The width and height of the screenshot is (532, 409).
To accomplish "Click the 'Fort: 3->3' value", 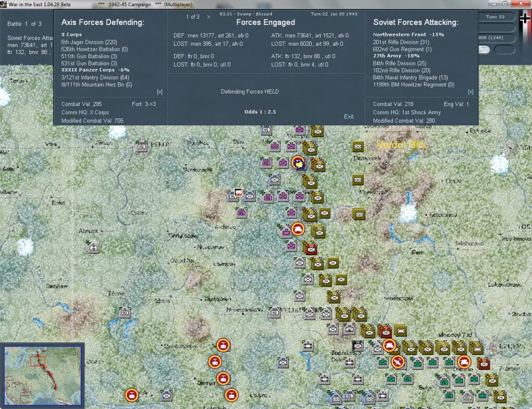I will click(144, 104).
